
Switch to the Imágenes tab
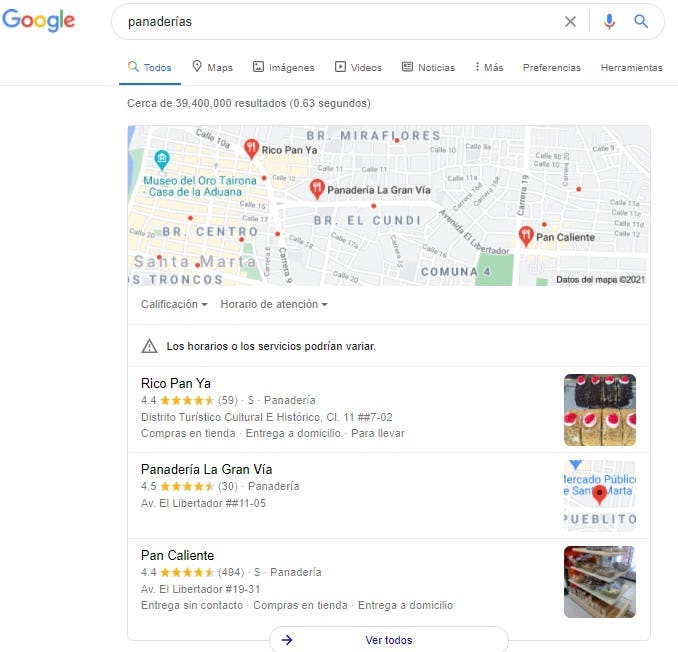284,67
